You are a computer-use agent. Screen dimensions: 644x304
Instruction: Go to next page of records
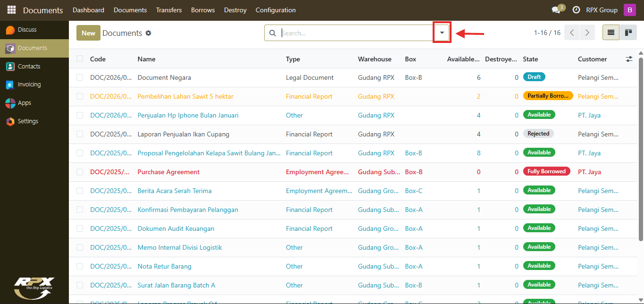[x=587, y=33]
